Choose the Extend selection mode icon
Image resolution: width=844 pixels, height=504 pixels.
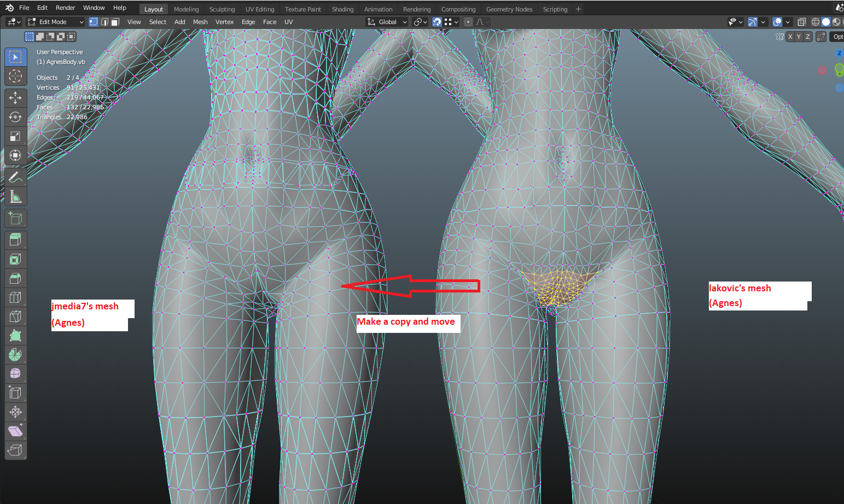[40, 37]
